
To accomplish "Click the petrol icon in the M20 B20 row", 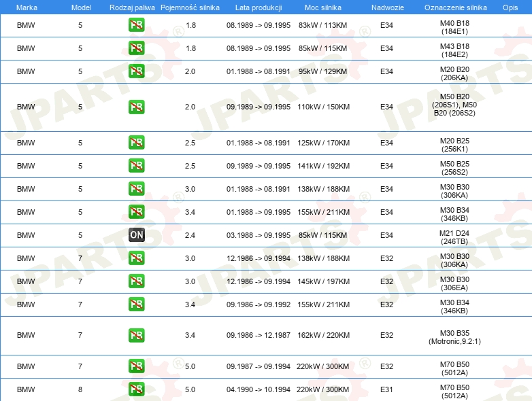I will [136, 71].
